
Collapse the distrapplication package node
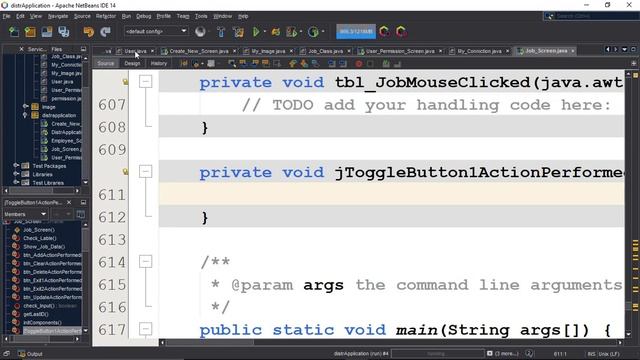25,115
